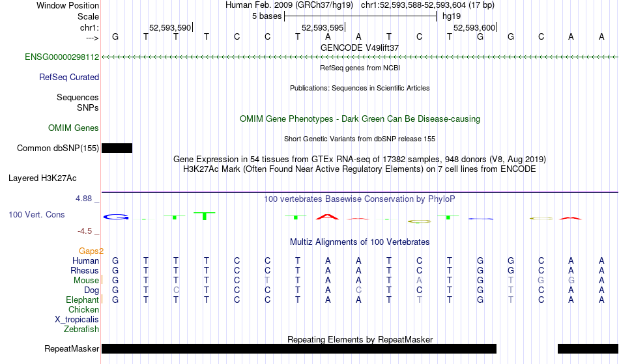Click the tallest green T conservation logo
619x364 pixels.
click(x=205, y=216)
